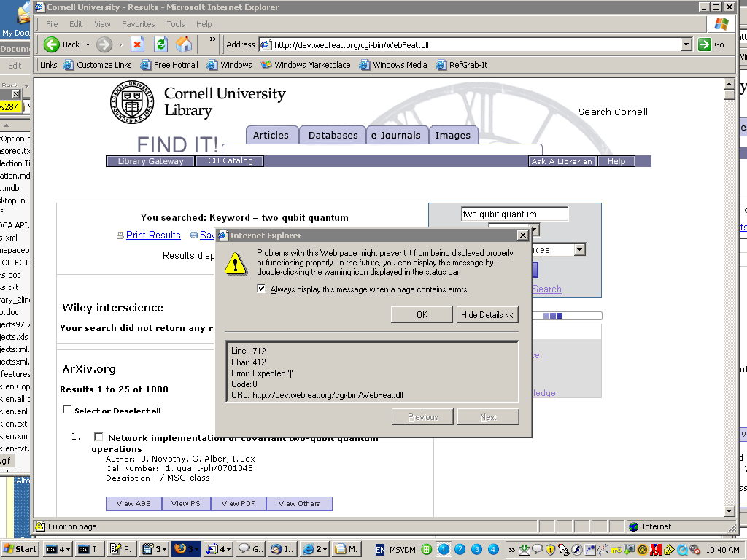The image size is (747, 560).
Task: Click the search progress bar
Action: 567,316
